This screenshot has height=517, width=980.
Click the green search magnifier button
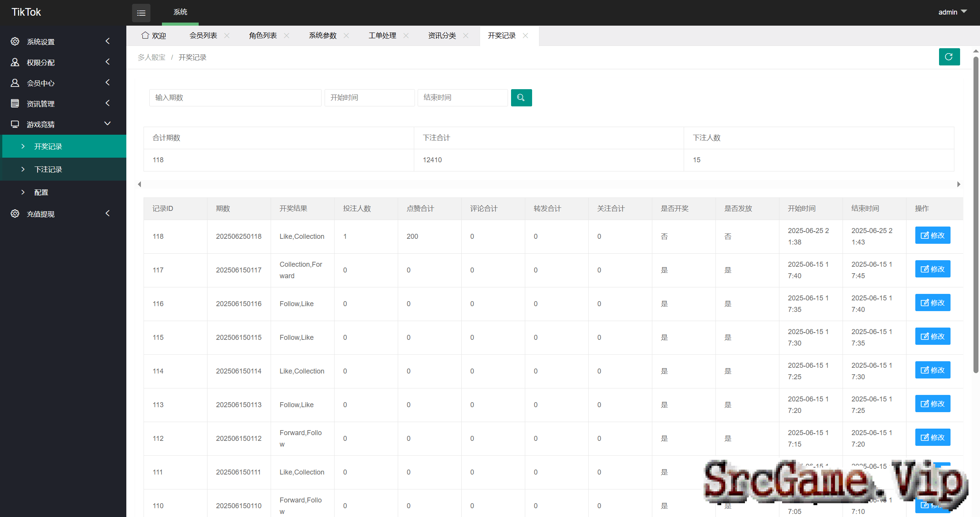tap(521, 98)
